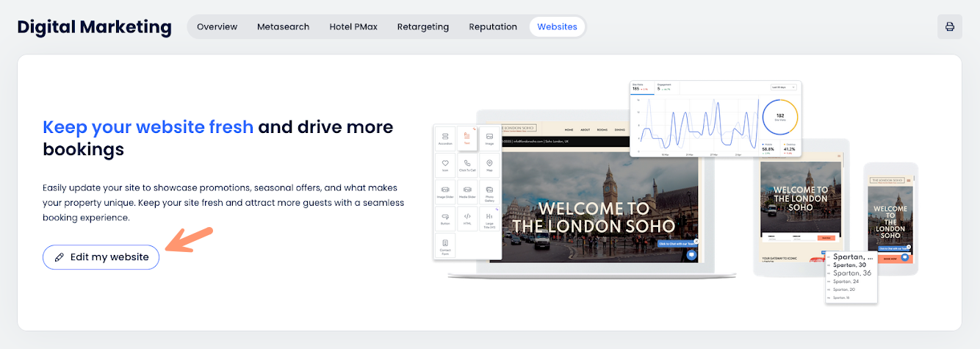Image resolution: width=980 pixels, height=349 pixels.
Task: Open the Overview tab
Action: click(x=217, y=27)
